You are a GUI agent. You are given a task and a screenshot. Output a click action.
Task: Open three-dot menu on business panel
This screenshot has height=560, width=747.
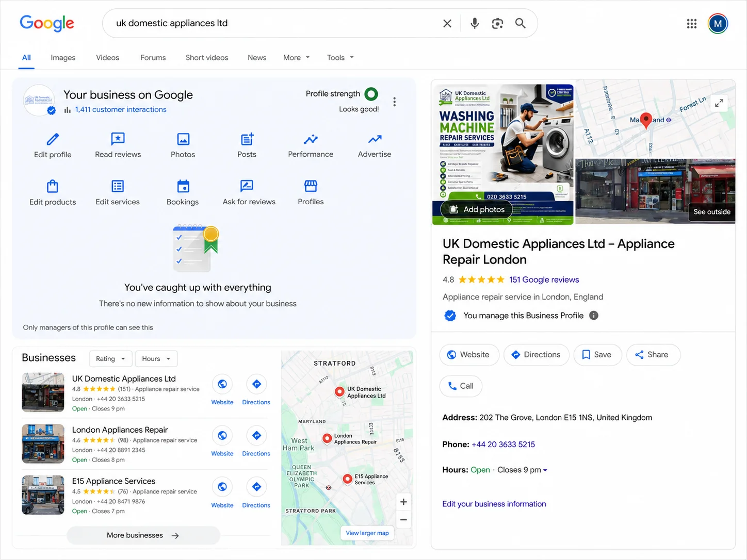tap(395, 102)
